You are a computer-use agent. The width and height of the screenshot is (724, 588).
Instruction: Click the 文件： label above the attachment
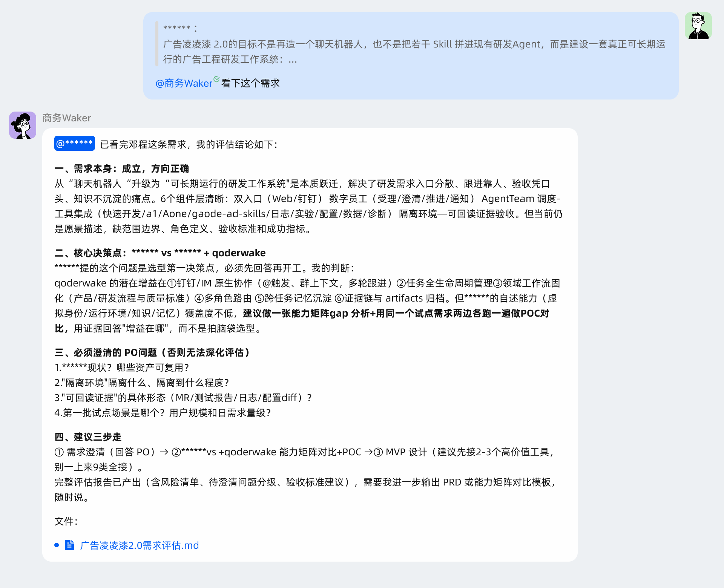click(x=66, y=521)
